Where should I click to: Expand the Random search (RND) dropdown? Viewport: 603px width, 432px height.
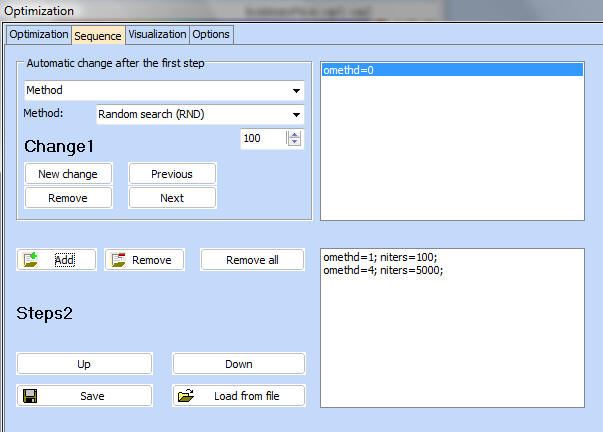click(296, 114)
